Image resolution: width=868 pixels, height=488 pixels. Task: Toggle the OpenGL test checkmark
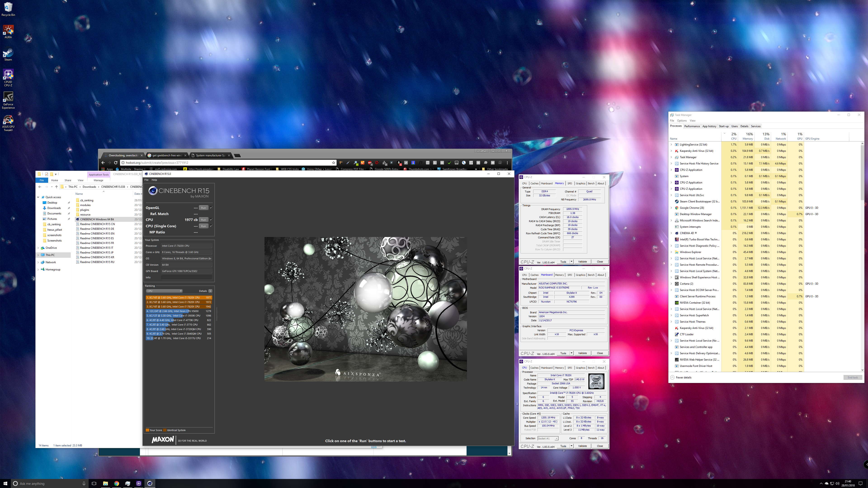point(211,207)
